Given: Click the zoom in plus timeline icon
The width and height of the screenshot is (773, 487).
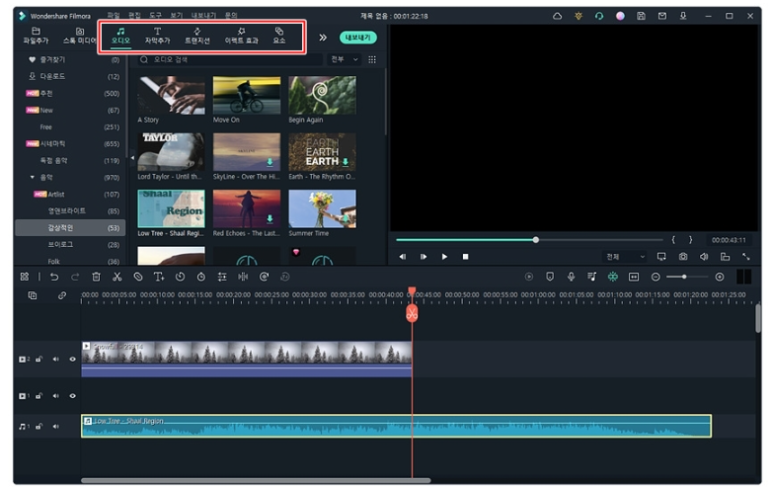Looking at the screenshot, I should coord(720,277).
